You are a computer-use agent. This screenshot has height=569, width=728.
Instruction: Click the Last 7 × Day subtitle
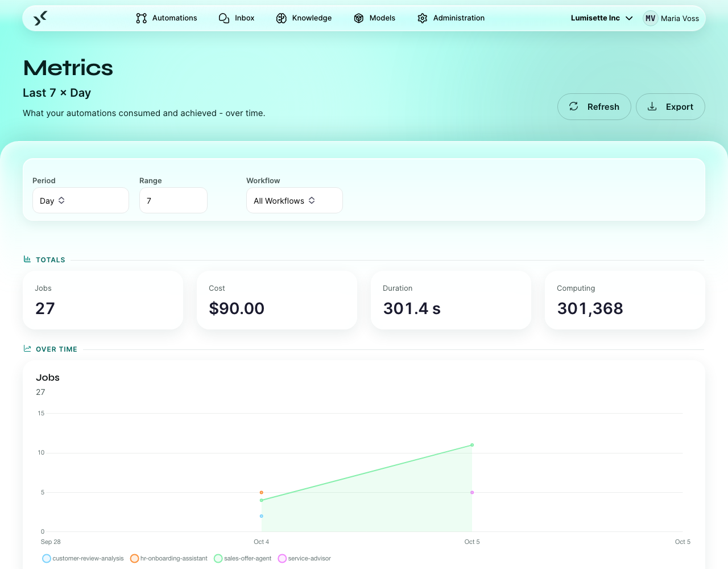(x=57, y=93)
